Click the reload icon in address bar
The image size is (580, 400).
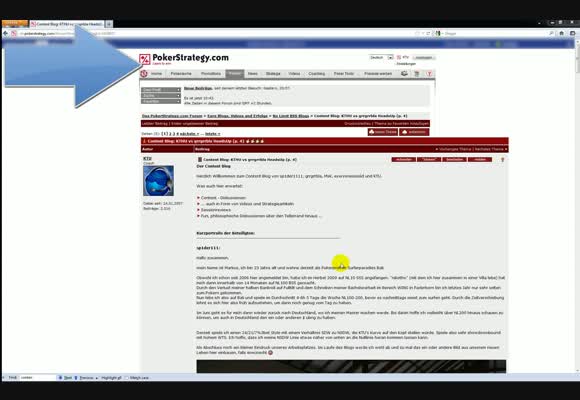(428, 33)
